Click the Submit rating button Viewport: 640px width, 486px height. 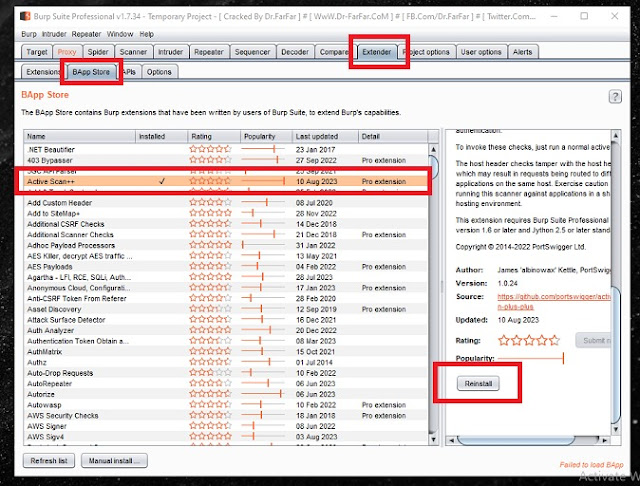pos(594,340)
